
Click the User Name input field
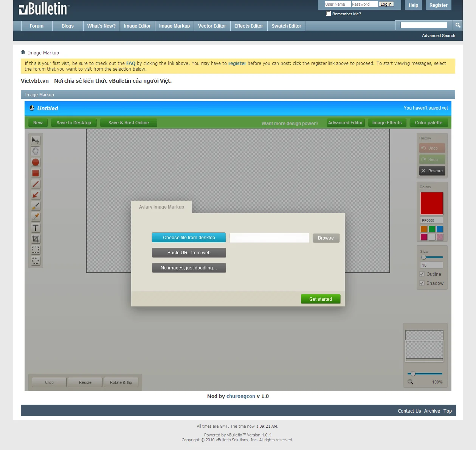[x=338, y=4]
